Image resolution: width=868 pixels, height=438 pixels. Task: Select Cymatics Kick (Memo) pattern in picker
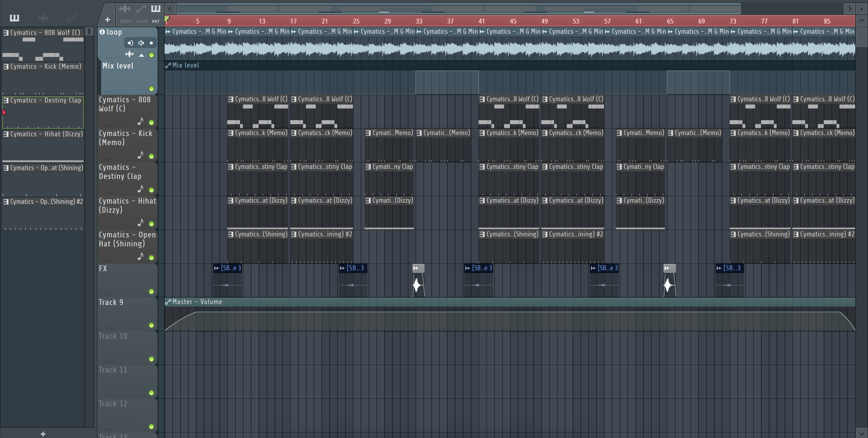pos(43,78)
